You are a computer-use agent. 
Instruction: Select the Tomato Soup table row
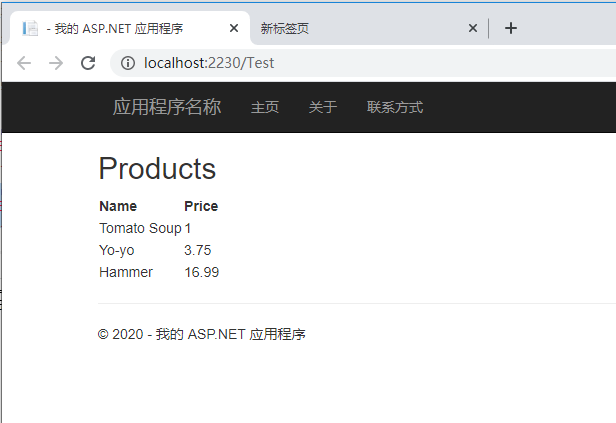(159, 228)
